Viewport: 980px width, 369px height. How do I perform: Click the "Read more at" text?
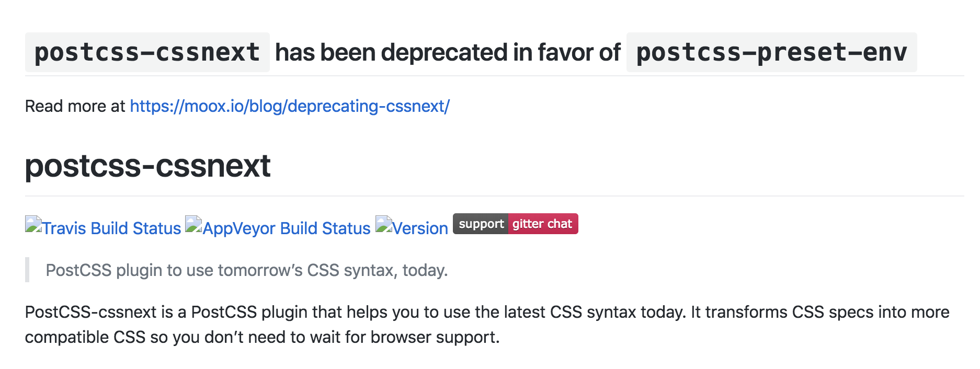pos(75,106)
